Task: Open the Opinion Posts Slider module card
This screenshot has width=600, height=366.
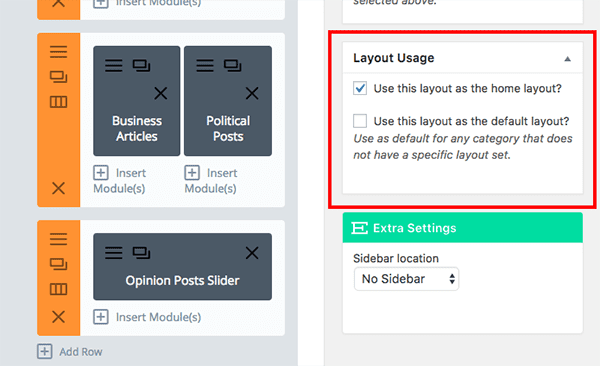Action: point(183,267)
